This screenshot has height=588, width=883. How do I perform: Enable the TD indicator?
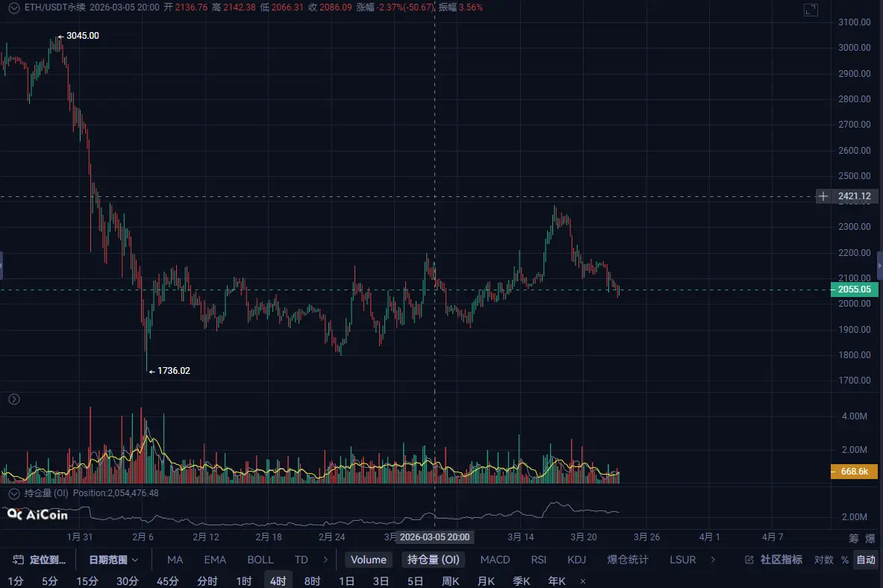(x=302, y=560)
